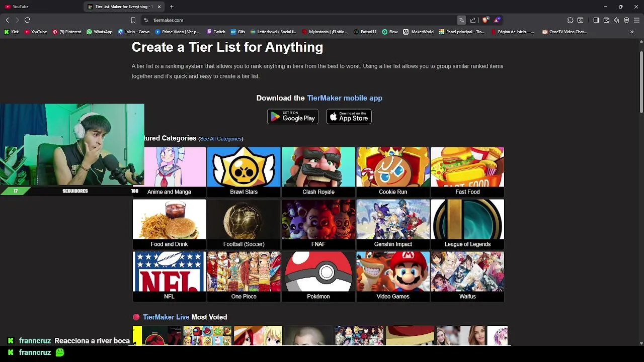Image resolution: width=644 pixels, height=362 pixels.
Task: Open the page translate icon in address bar
Action: [x=461, y=20]
